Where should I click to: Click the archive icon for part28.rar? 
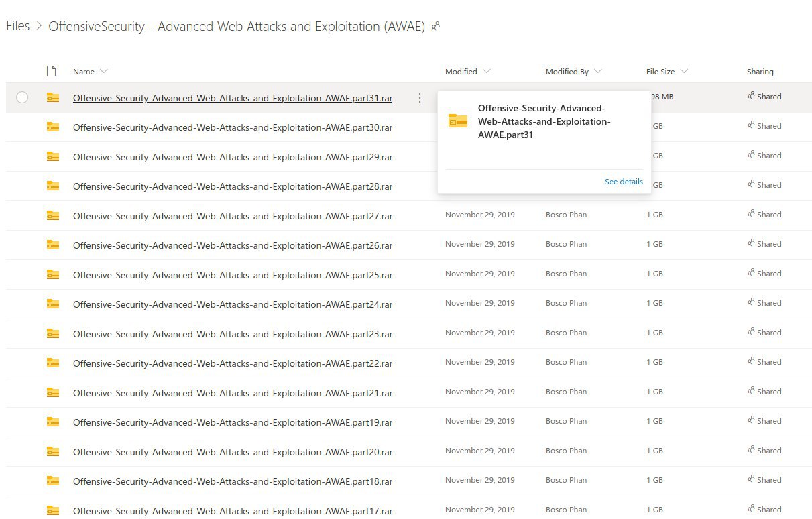coord(53,186)
